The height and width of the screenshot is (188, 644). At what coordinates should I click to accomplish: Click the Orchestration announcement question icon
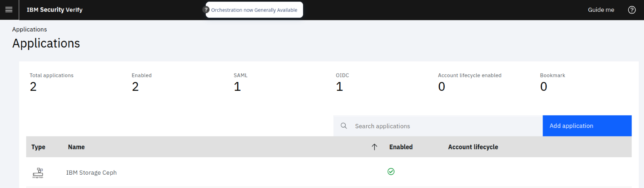pyautogui.click(x=206, y=10)
